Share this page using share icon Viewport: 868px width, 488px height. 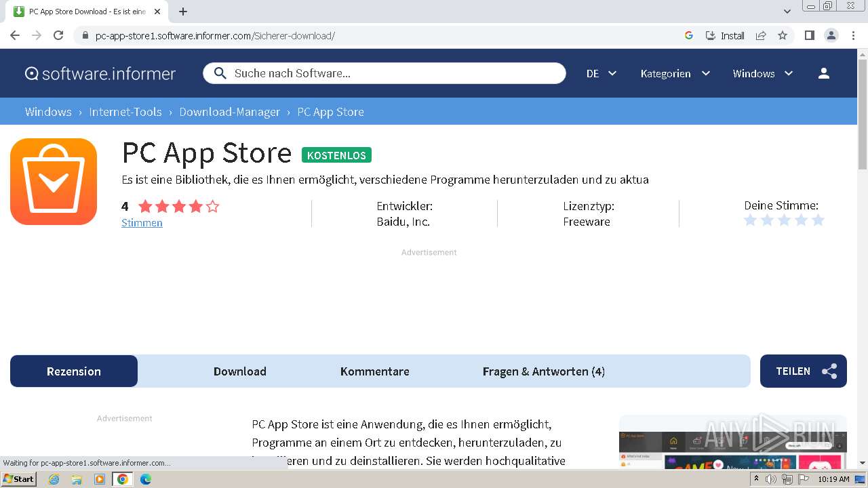coord(761,36)
